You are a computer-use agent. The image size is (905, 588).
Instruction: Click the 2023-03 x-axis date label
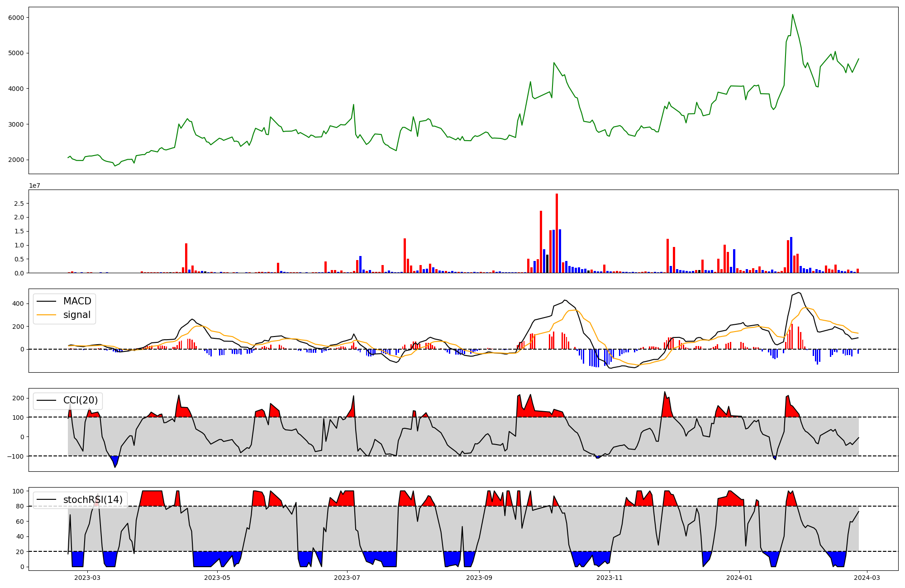[87, 578]
